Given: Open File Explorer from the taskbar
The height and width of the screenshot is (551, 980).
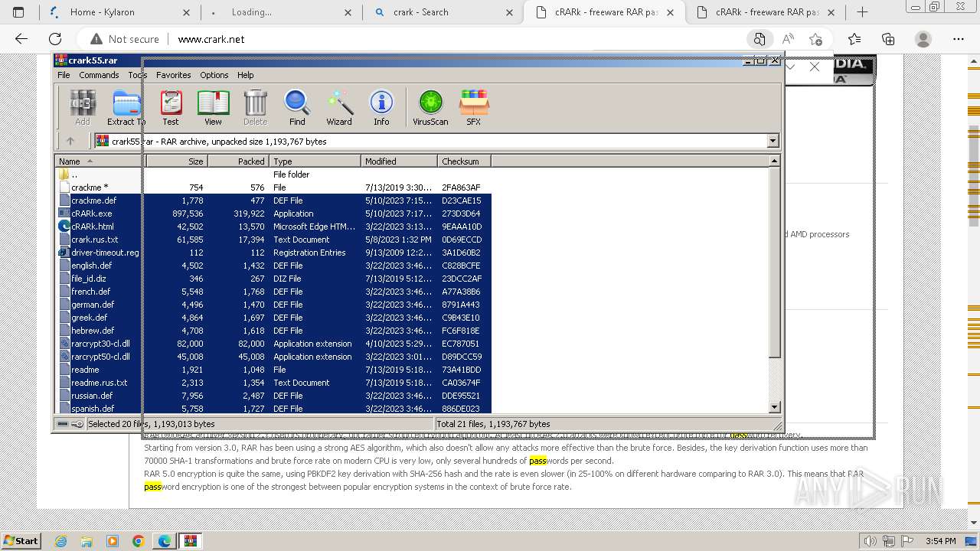Looking at the screenshot, I should [87, 541].
